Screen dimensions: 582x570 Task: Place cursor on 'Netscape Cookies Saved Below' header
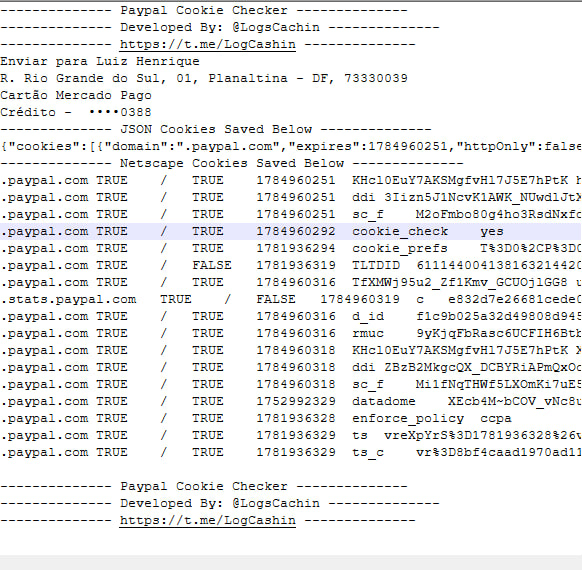(x=232, y=164)
